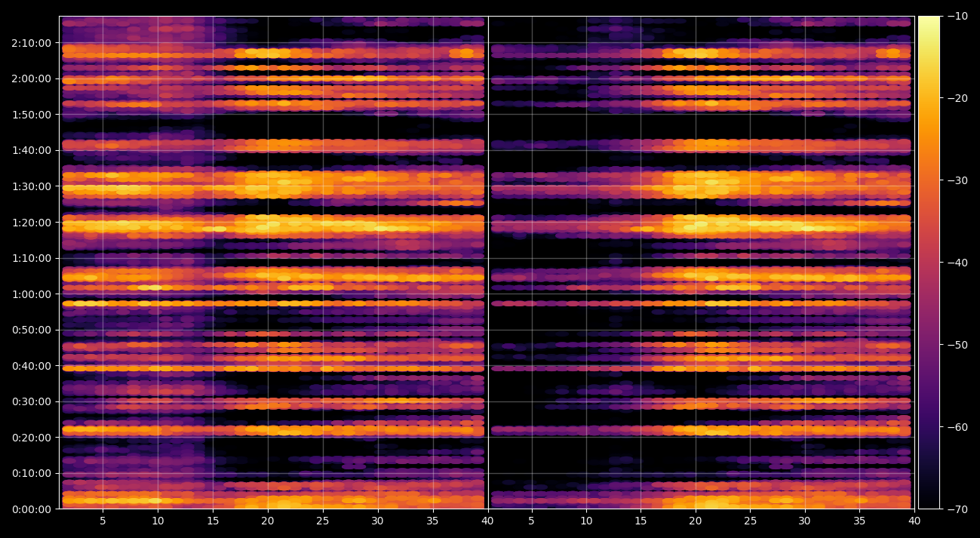The width and height of the screenshot is (980, 538).
Task: Click the −20 colorbar tick label
Action: tap(958, 98)
